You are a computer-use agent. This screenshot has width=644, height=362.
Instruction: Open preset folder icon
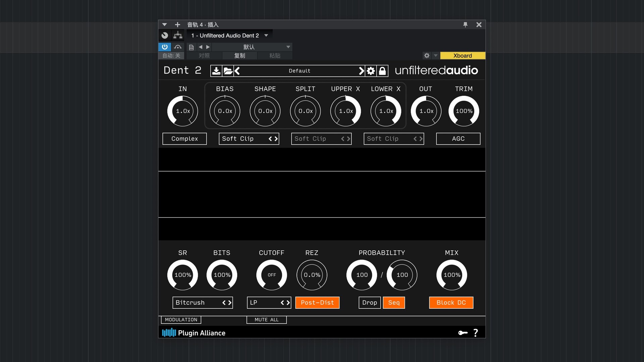[x=228, y=71]
